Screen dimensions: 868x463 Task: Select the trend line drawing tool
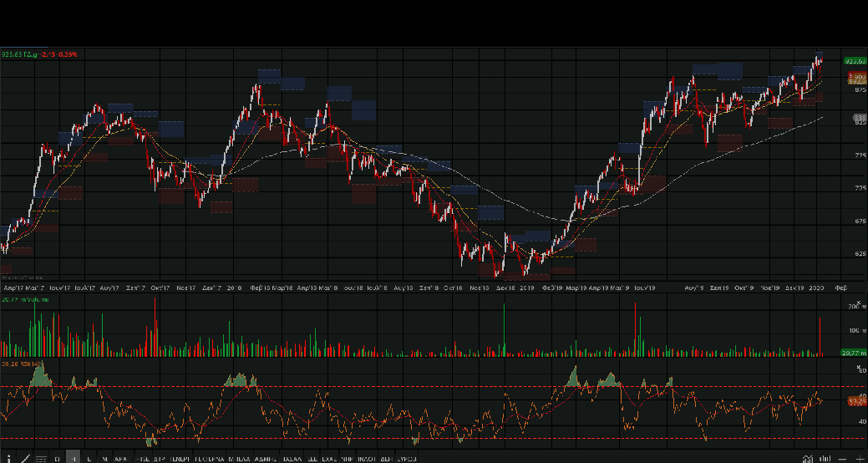[x=26, y=459]
